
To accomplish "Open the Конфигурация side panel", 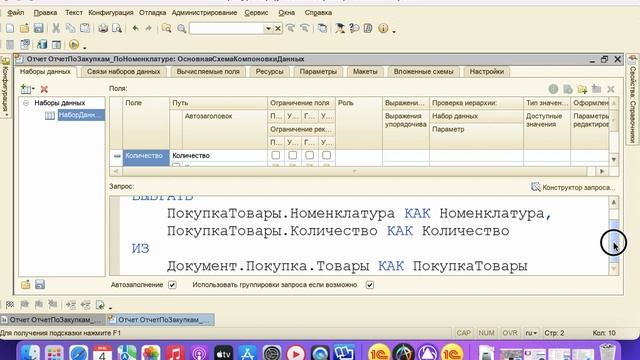I will tap(5, 87).
